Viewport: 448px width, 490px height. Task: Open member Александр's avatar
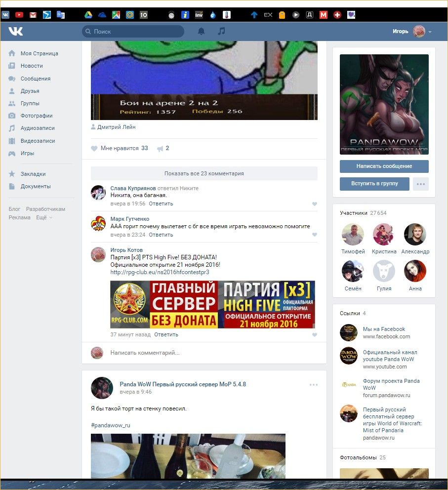(415, 234)
